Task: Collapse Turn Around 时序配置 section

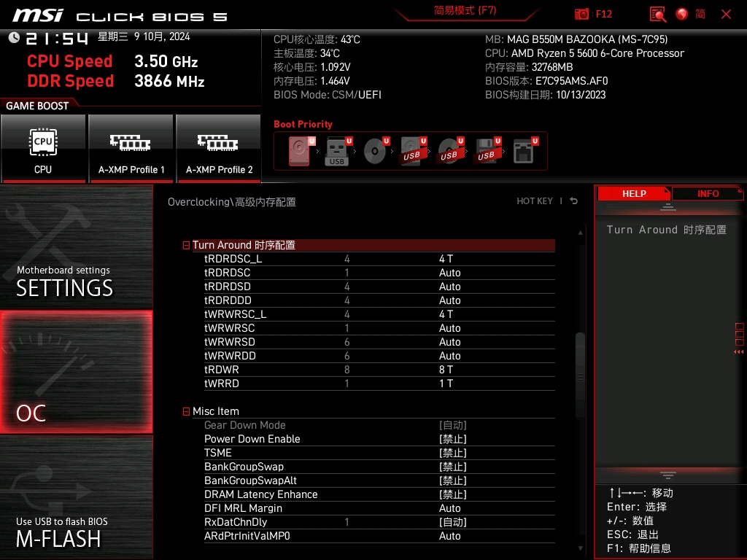Action: point(186,245)
